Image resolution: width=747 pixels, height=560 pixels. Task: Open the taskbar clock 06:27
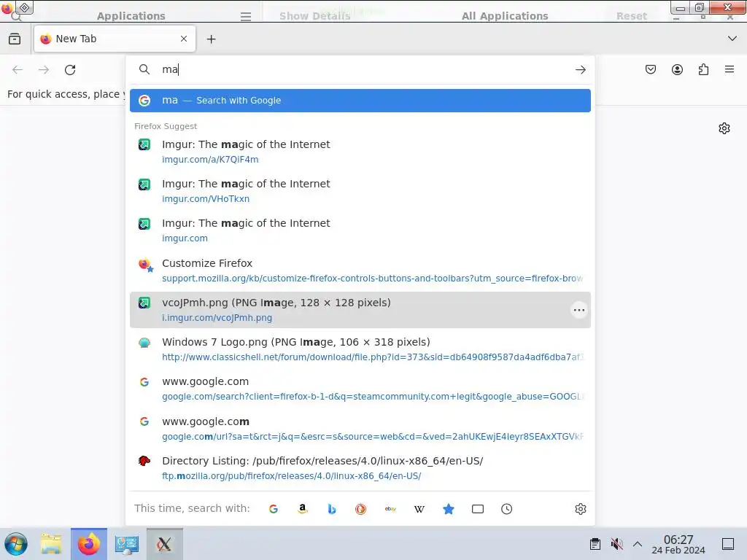pos(678,544)
